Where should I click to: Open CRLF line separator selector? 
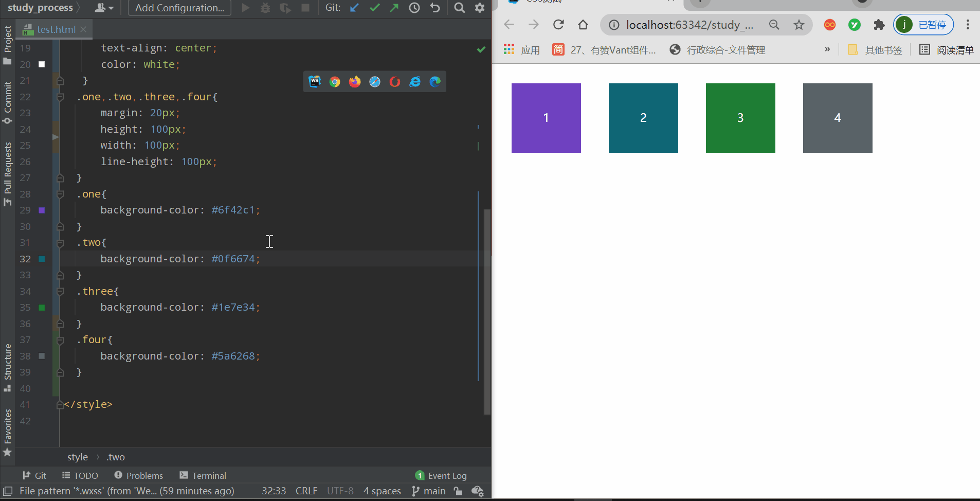point(306,491)
